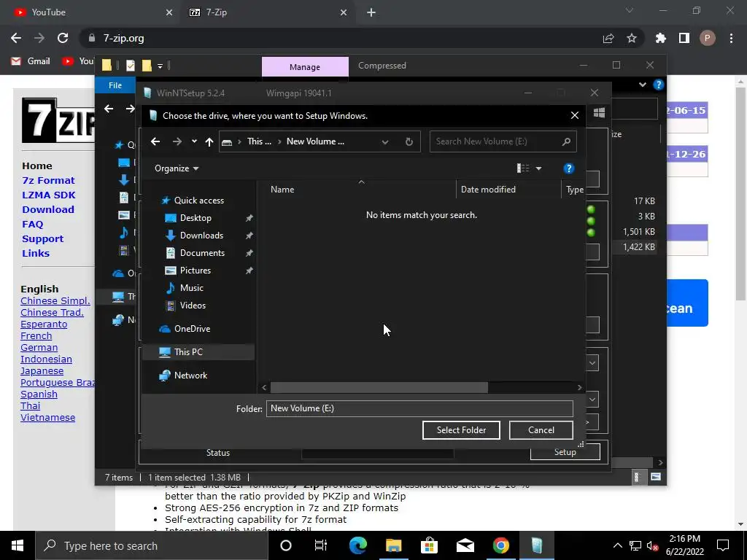
Task: Open the File tab in Explorer
Action: click(x=115, y=85)
